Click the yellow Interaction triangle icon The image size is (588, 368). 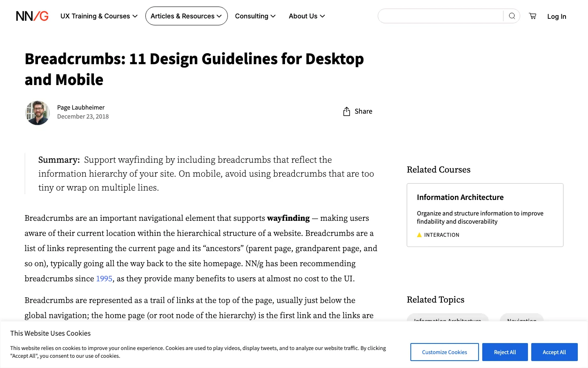click(419, 235)
